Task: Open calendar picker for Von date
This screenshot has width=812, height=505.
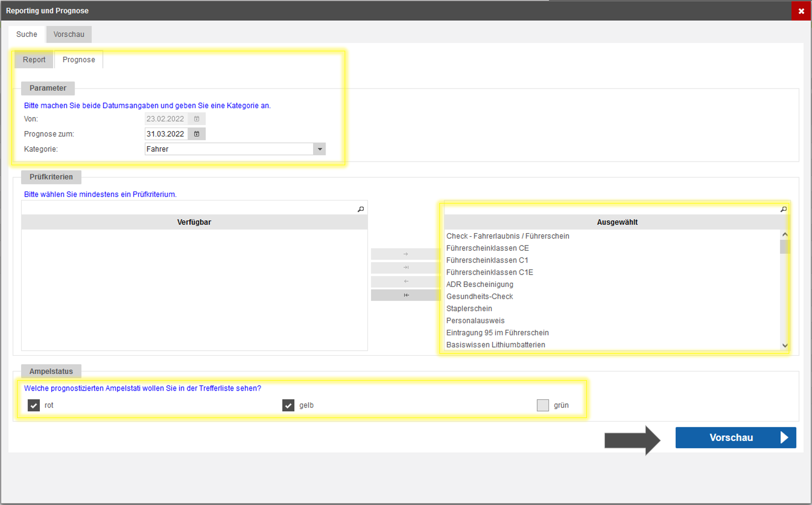Action: point(197,119)
